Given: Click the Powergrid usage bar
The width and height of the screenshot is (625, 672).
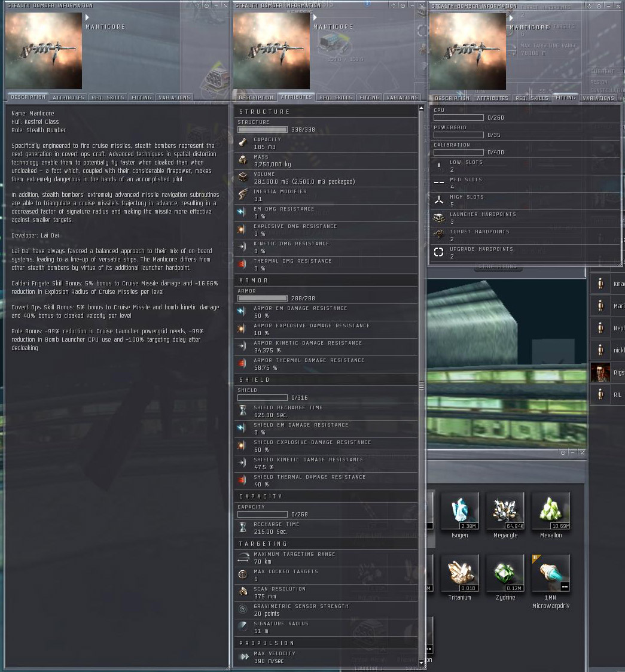Looking at the screenshot, I should click(x=458, y=135).
